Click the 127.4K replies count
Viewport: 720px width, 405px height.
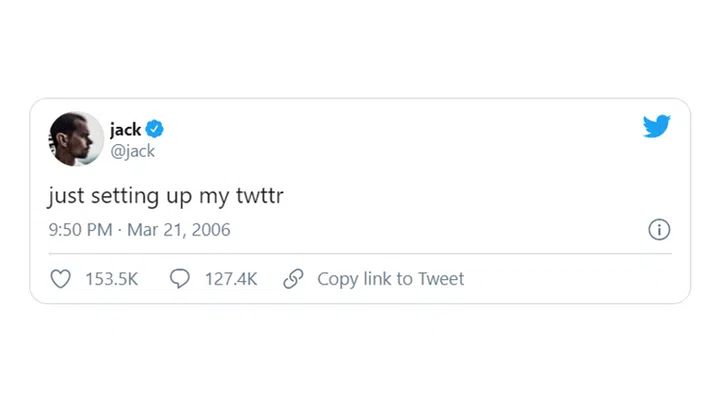click(231, 279)
